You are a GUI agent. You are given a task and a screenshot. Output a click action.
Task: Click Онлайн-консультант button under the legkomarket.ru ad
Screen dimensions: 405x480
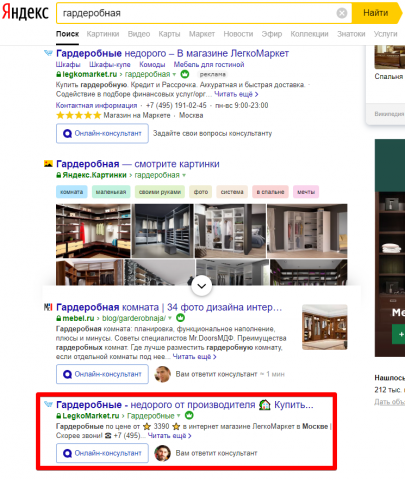pyautogui.click(x=102, y=133)
